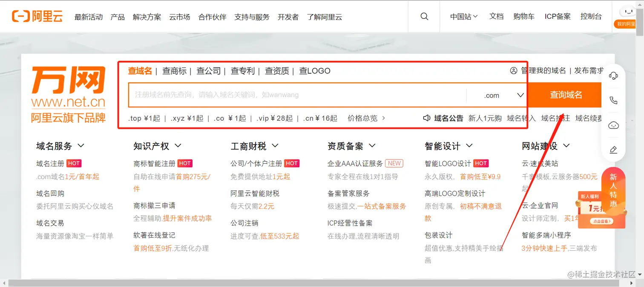
Task: Open 控制台 link in header
Action: pyautogui.click(x=591, y=17)
